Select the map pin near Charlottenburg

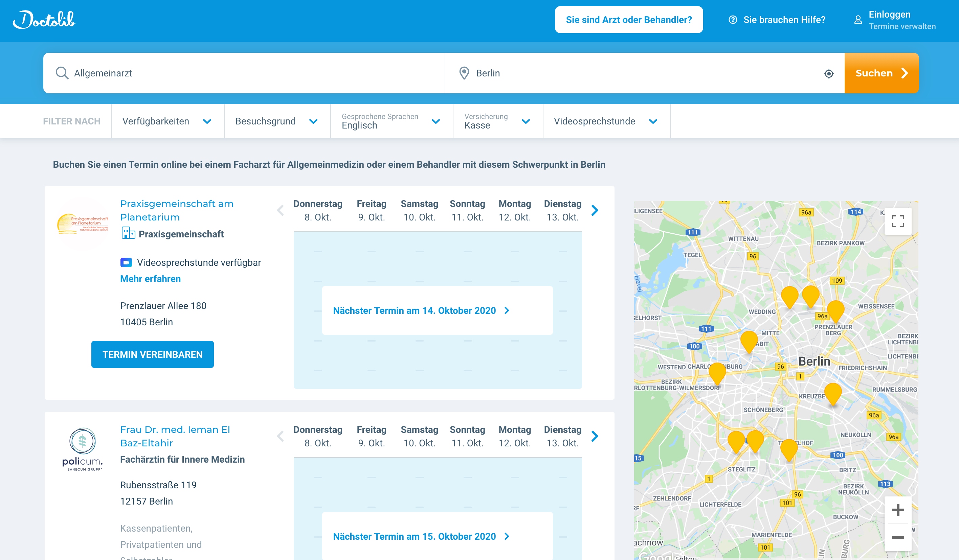click(x=717, y=373)
